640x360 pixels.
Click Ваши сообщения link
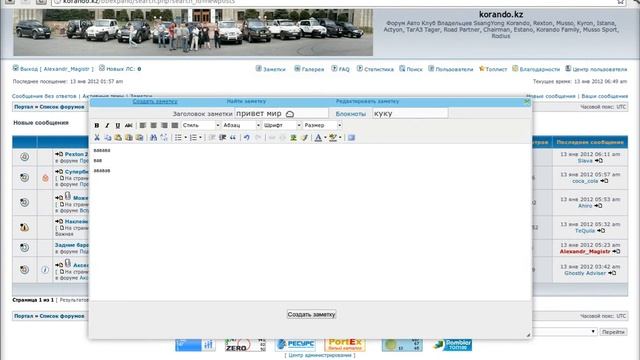(x=604, y=96)
